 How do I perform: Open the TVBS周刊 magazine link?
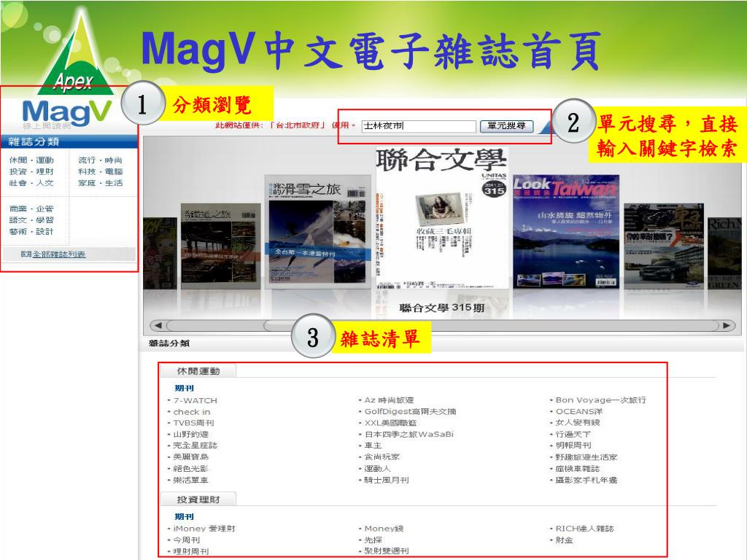pyautogui.click(x=193, y=423)
